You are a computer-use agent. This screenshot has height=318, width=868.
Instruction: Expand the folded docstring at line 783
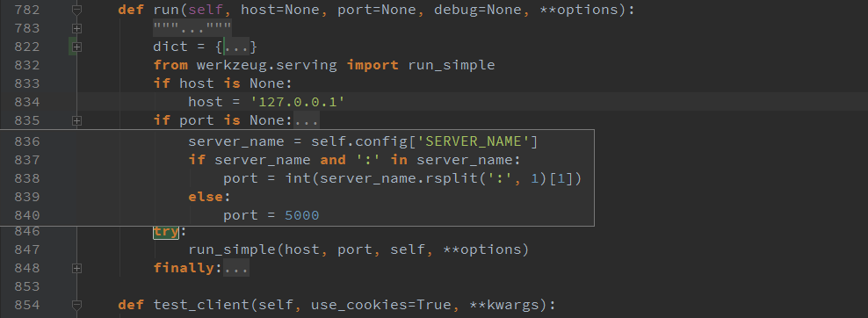(x=76, y=28)
